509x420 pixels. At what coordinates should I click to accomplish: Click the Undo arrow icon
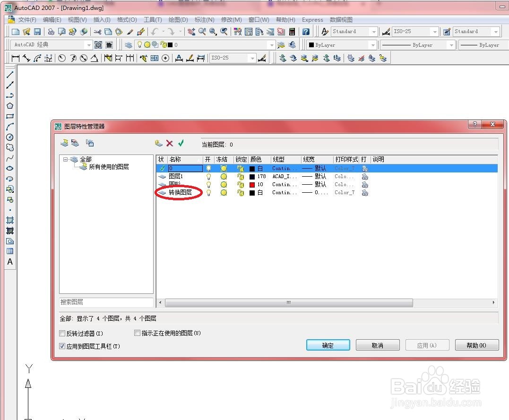pos(155,32)
